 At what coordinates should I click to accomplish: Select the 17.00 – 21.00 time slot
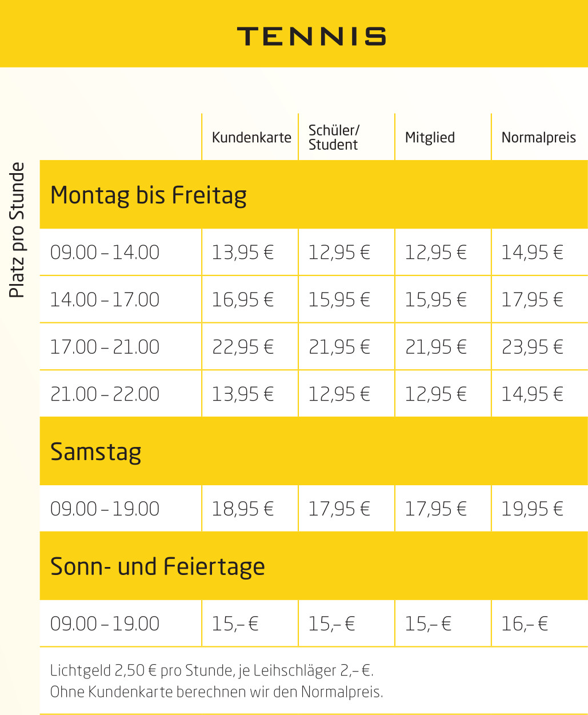(105, 347)
